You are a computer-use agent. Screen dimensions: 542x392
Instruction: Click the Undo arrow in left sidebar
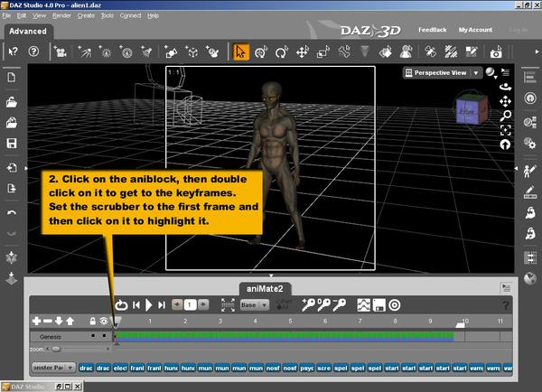pyautogui.click(x=12, y=212)
